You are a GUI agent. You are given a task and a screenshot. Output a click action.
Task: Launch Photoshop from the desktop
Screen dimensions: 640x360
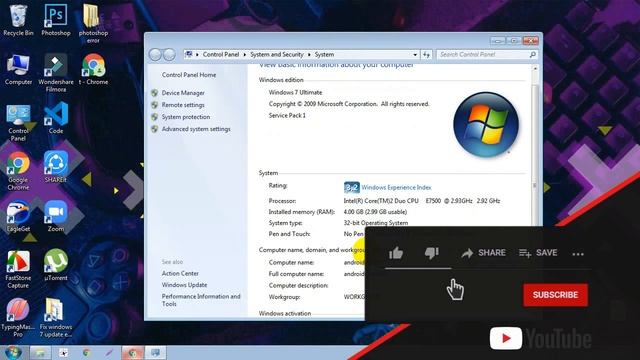(56, 20)
